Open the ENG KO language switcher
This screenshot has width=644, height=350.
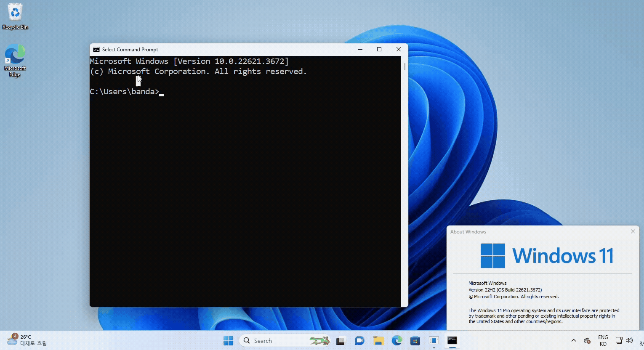(603, 341)
